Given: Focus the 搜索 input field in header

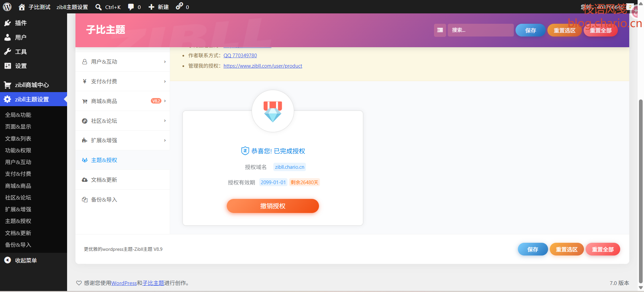Looking at the screenshot, I should pos(481,30).
